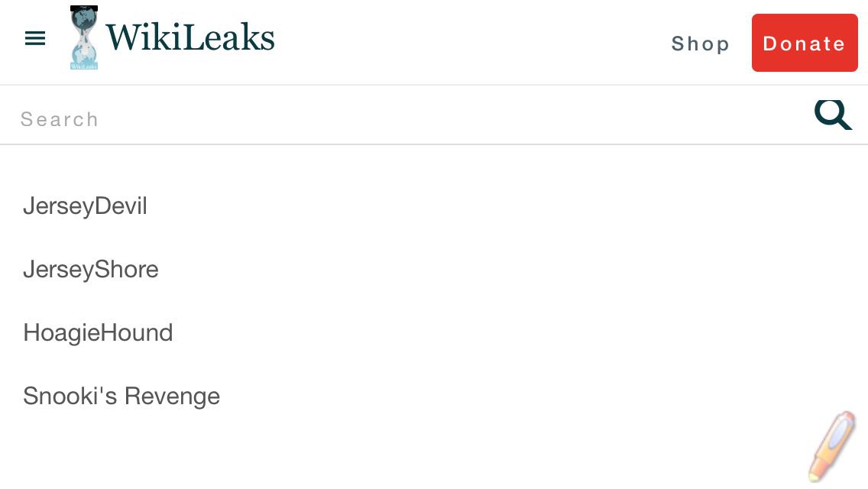Screen dimensions: 868x489
Task: Focus the Search input field
Action: click(410, 118)
